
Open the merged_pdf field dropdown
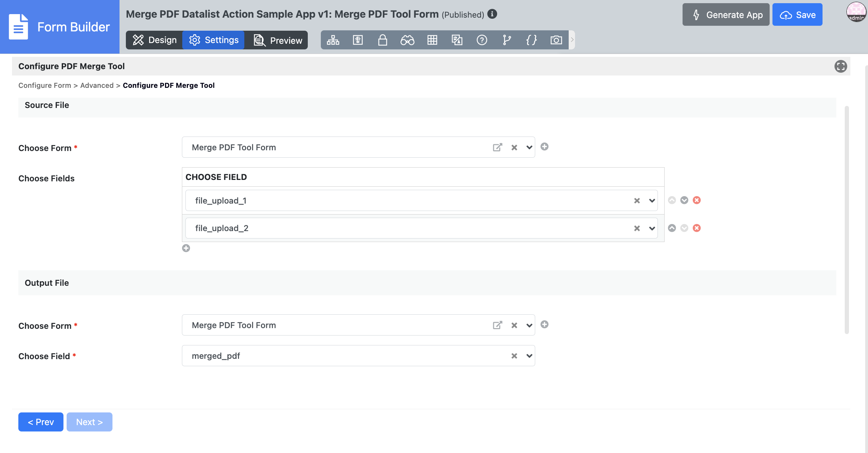[x=529, y=356]
